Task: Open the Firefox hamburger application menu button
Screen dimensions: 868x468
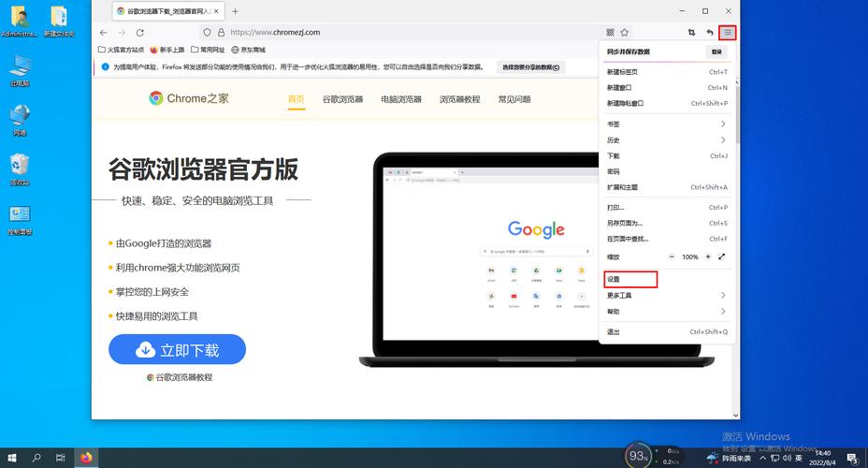Action: pyautogui.click(x=728, y=33)
